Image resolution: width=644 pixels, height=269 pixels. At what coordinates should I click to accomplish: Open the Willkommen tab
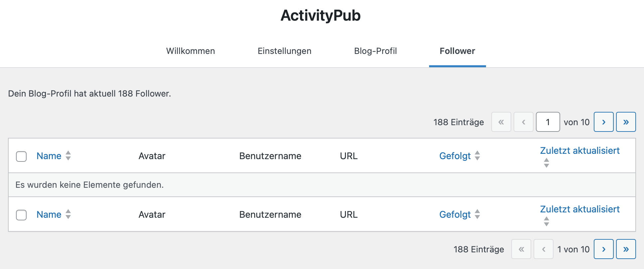point(191,51)
